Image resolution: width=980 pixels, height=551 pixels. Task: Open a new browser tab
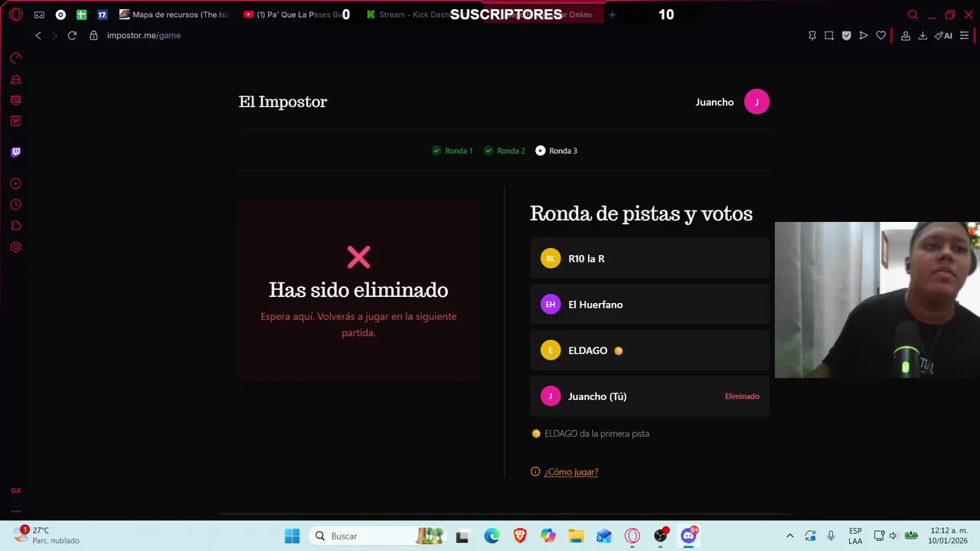point(612,15)
